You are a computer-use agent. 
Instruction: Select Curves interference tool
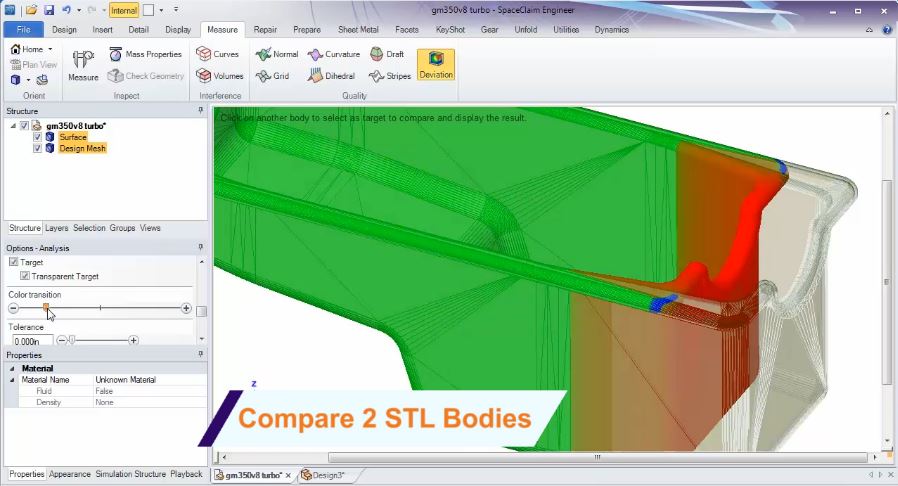coord(218,54)
